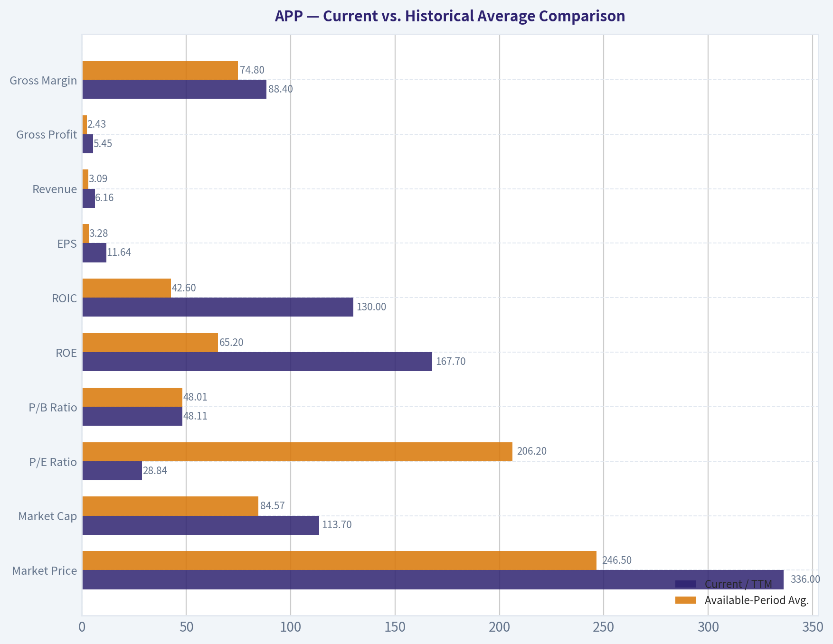
Task: Click the purple ROIC bar
Action: (x=218, y=307)
